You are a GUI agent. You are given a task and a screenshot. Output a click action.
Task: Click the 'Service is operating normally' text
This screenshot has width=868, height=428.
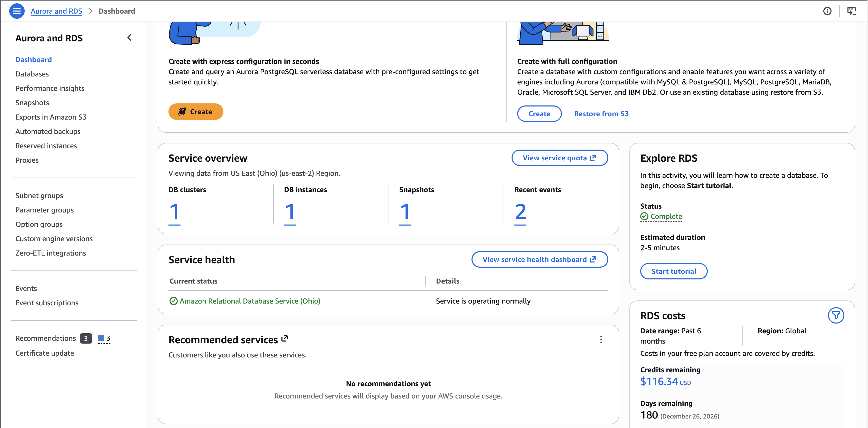click(483, 301)
